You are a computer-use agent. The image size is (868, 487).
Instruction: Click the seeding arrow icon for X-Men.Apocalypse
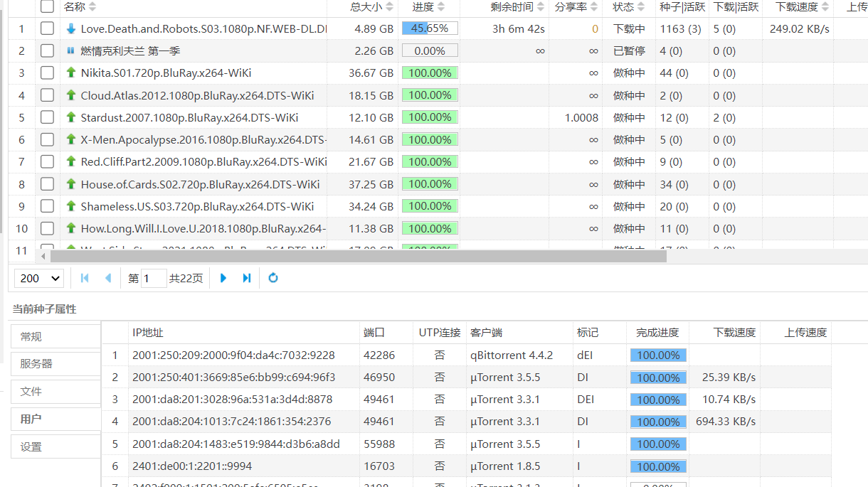point(70,140)
